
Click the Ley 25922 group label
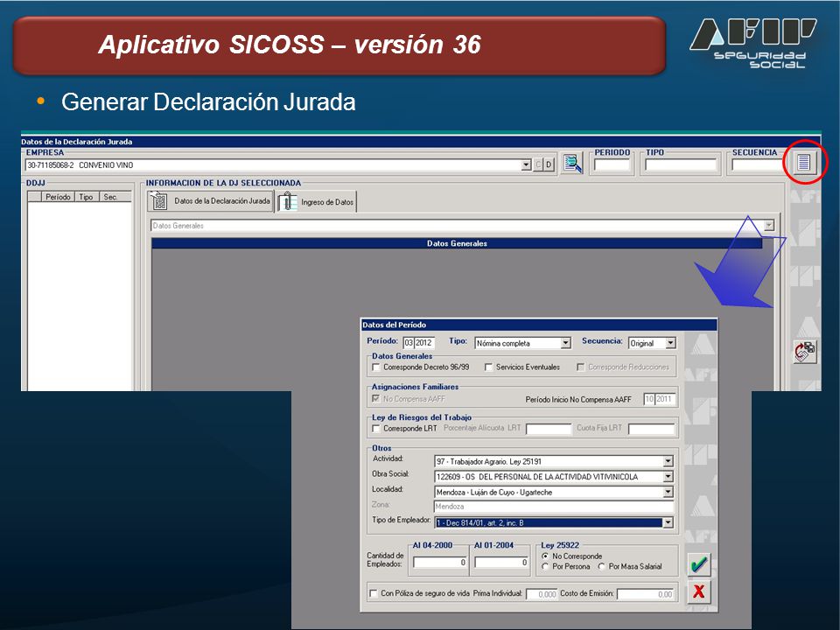[560, 545]
